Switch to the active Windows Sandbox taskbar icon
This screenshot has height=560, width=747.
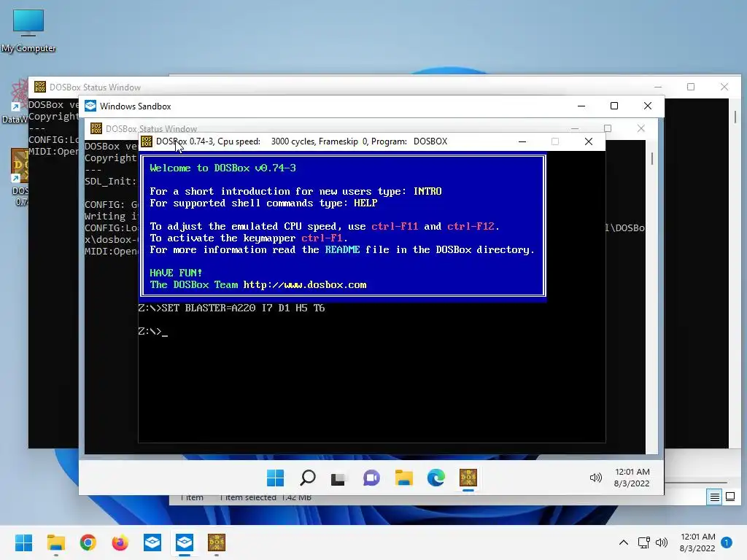point(185,542)
